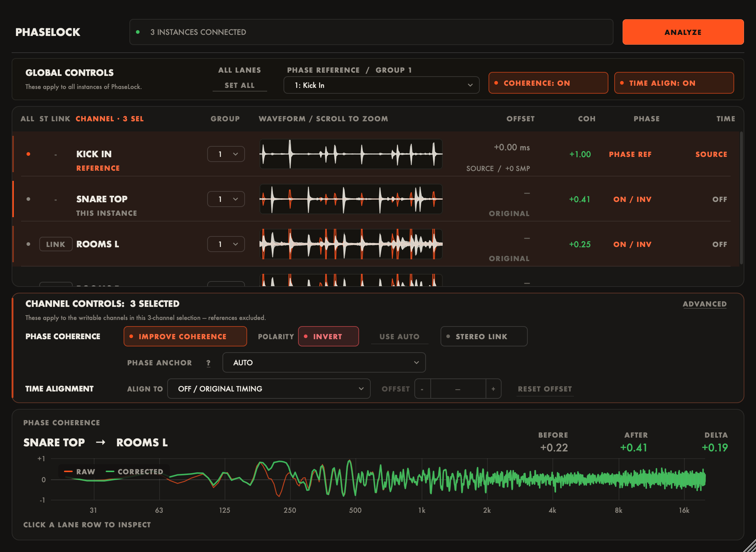Open the ADVANCED channel controls link

click(704, 304)
